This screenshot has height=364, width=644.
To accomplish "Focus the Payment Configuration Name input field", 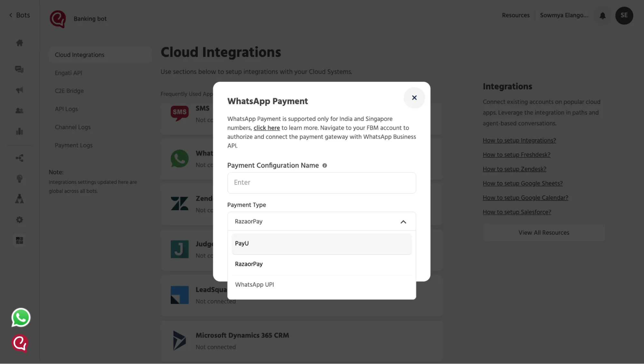I will coord(322,183).
